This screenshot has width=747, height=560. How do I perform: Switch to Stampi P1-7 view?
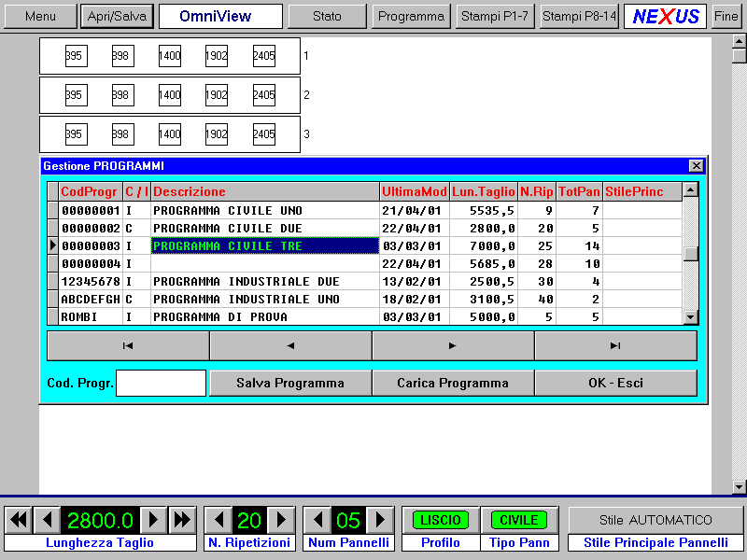(x=495, y=16)
